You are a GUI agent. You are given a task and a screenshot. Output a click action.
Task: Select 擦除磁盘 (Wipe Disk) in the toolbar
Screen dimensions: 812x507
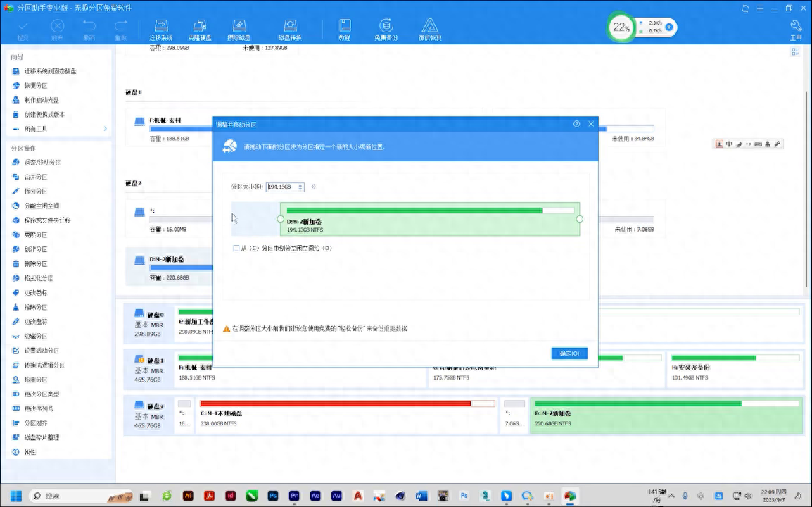238,29
